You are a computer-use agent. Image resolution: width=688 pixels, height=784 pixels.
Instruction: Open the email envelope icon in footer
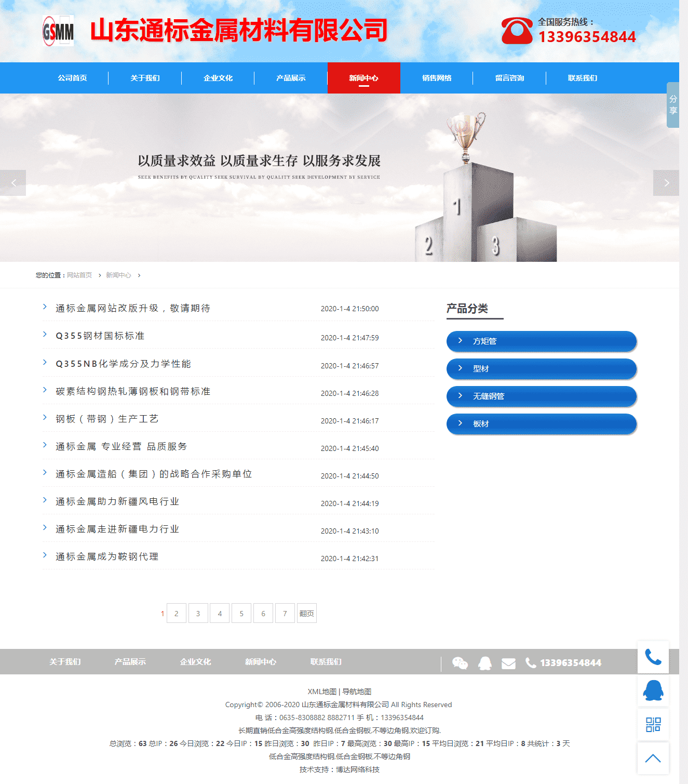pos(508,663)
